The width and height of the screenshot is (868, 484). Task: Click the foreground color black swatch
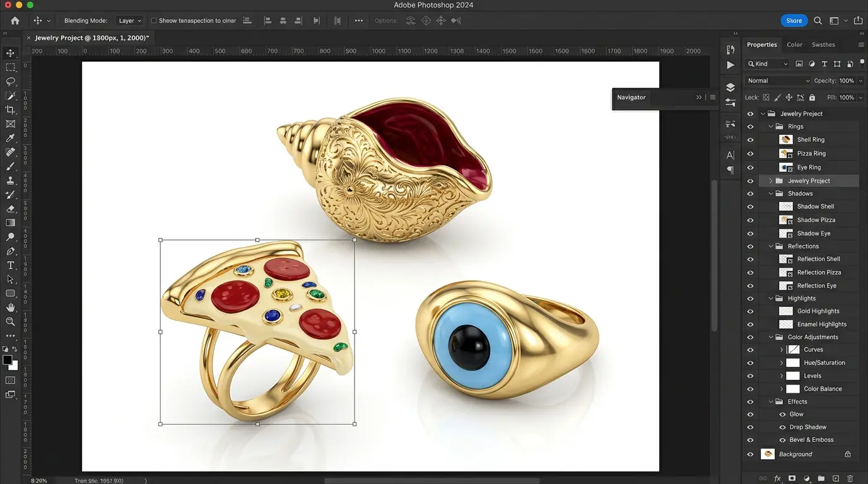(x=8, y=360)
